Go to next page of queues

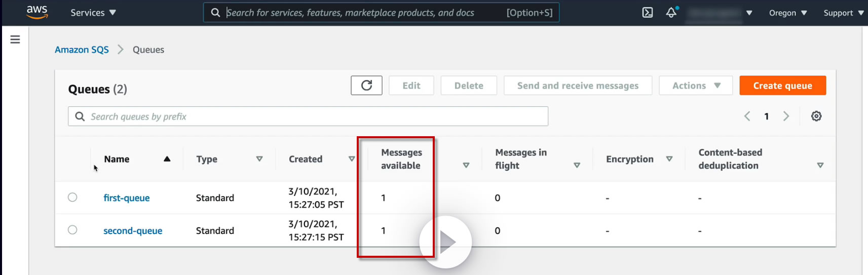pyautogui.click(x=786, y=116)
